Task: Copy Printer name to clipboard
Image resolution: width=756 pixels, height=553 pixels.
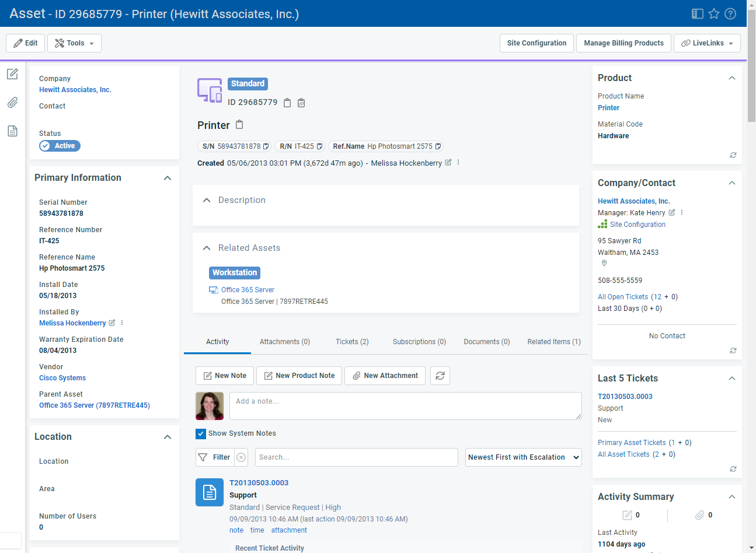Action: tap(239, 125)
